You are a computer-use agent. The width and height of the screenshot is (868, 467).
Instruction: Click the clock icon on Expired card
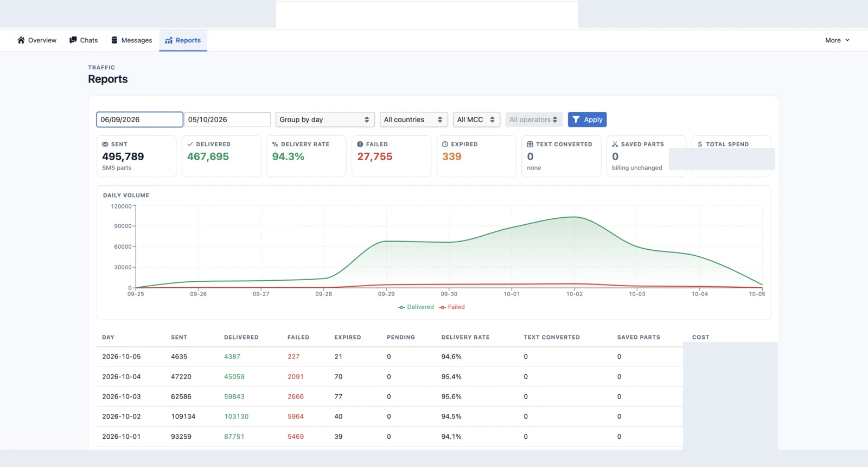pos(445,144)
